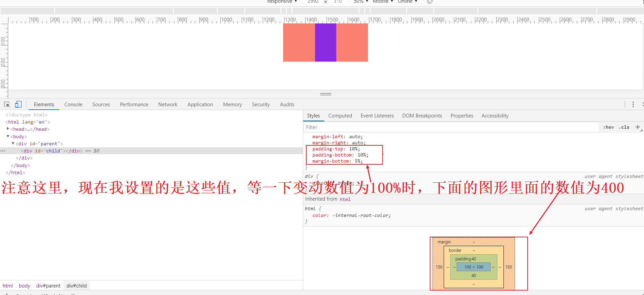Click the color: -internal-root-color declaration

pos(352,216)
